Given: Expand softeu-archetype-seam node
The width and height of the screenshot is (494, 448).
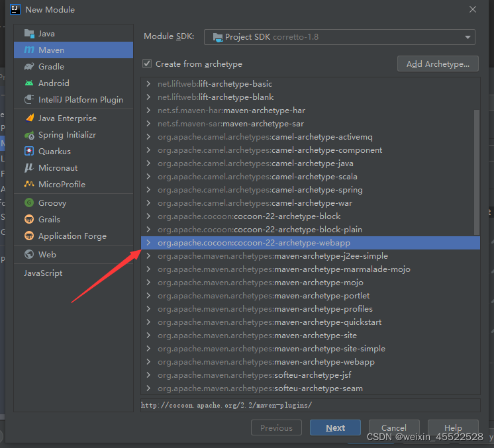Looking at the screenshot, I should [x=148, y=388].
